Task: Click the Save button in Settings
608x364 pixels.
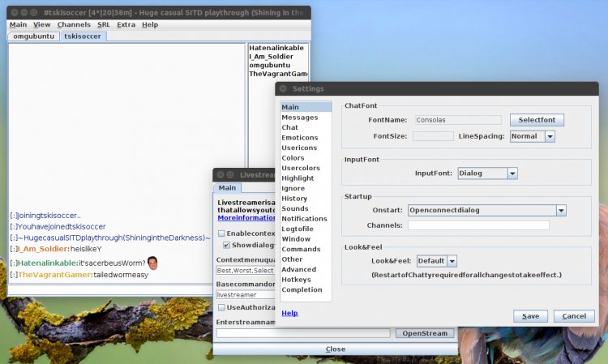Action: pos(530,316)
